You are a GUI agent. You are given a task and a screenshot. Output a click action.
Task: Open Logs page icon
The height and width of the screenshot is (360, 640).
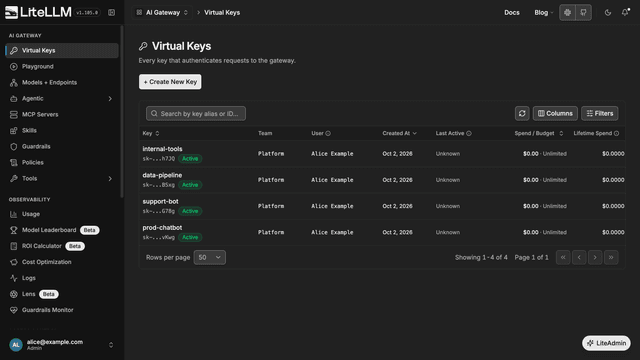13,278
